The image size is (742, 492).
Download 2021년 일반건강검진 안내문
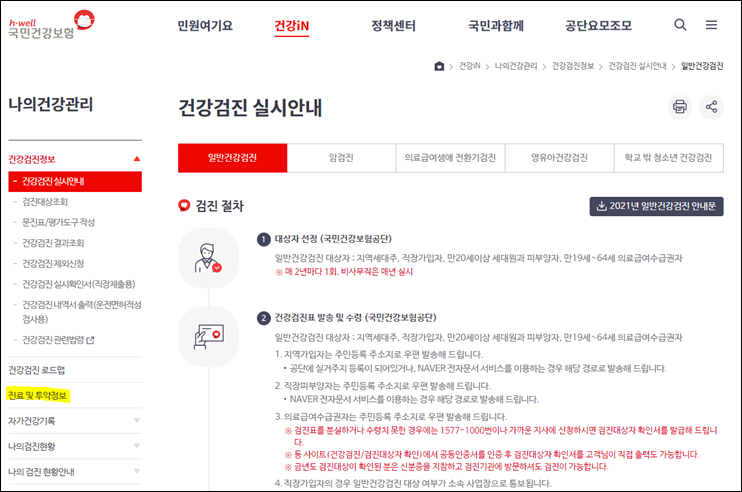coord(656,206)
